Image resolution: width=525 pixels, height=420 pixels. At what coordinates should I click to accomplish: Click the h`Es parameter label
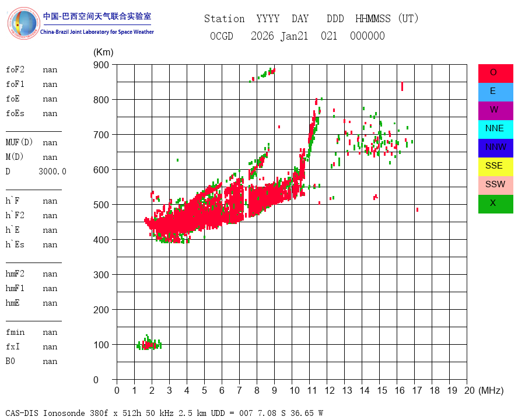tap(15, 244)
